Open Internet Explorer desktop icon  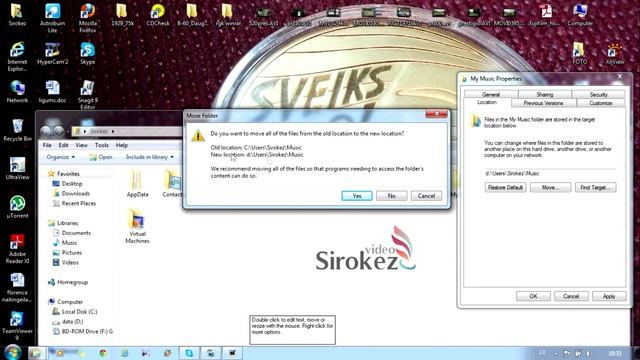click(17, 56)
